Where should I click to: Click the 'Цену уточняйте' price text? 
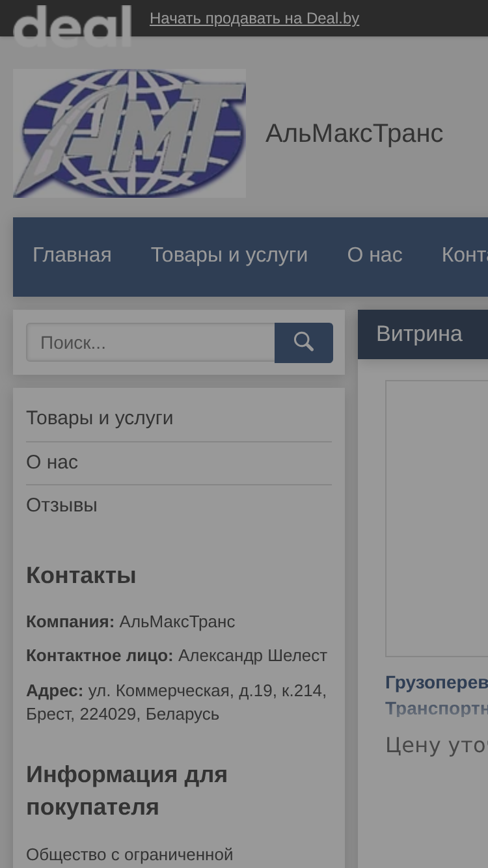click(437, 745)
